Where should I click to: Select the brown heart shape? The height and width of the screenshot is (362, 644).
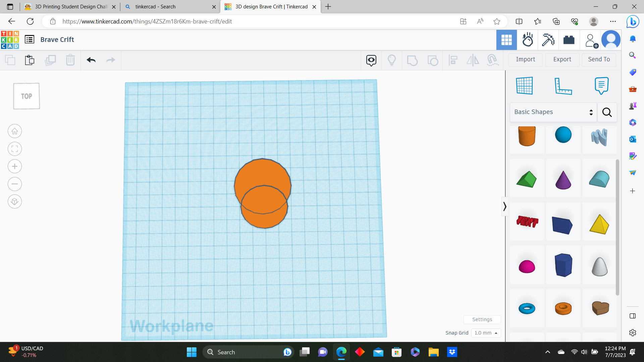click(x=600, y=308)
